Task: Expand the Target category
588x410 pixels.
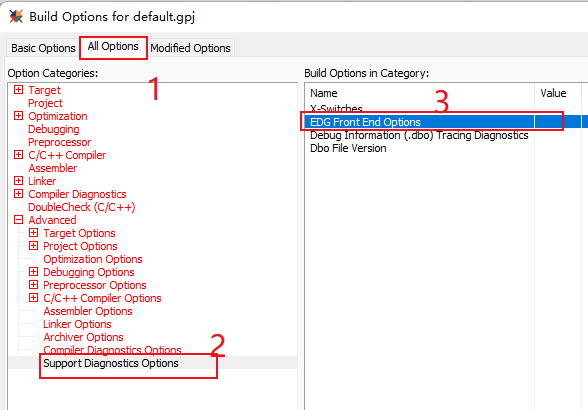Action: click(18, 90)
